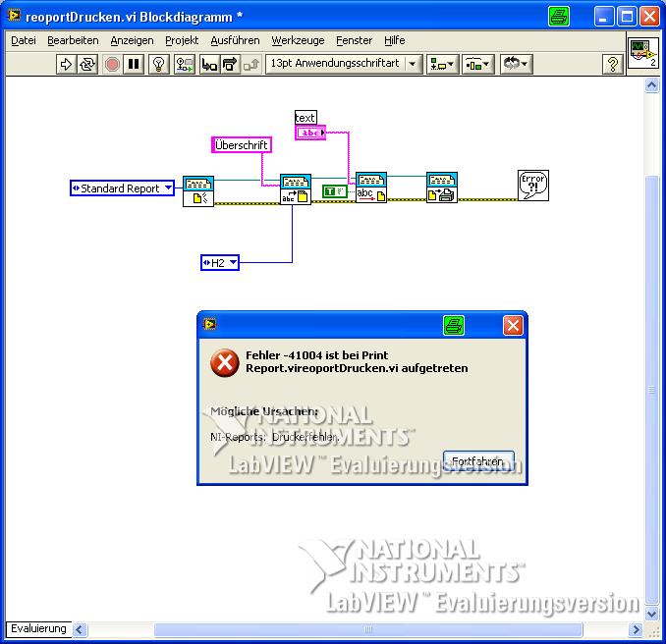Select the Append Report Text VI node
666x644 pixels.
click(371, 188)
